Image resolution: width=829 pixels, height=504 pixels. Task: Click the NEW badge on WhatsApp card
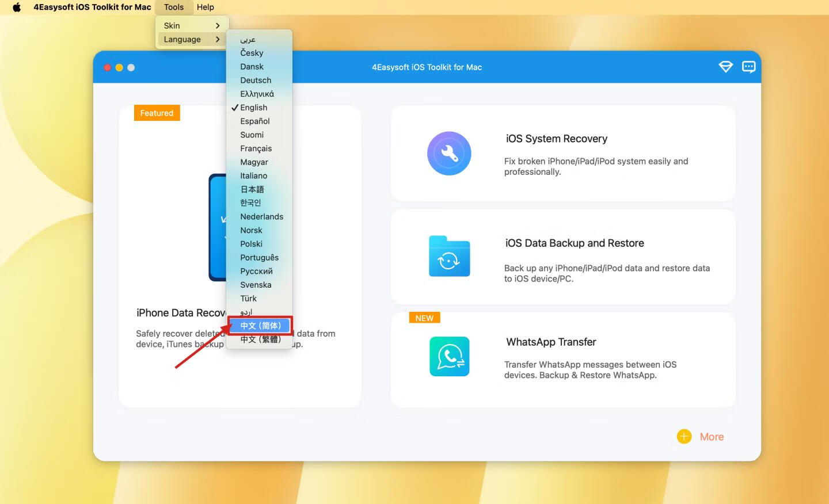click(x=424, y=318)
